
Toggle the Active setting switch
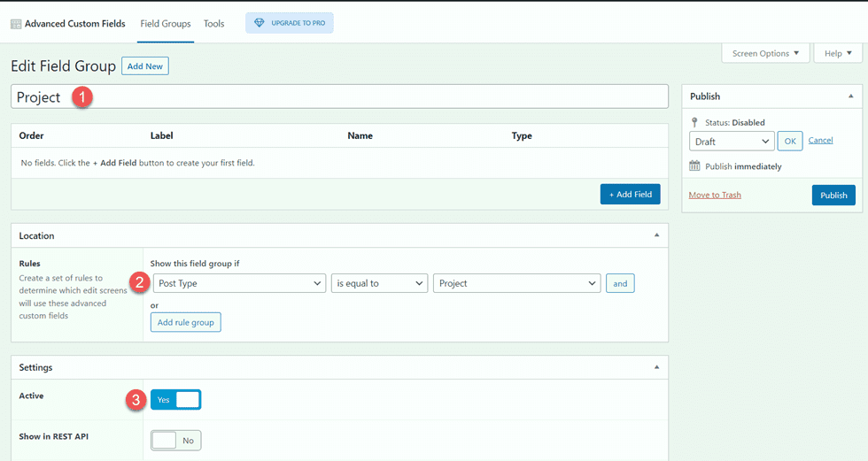pos(175,400)
